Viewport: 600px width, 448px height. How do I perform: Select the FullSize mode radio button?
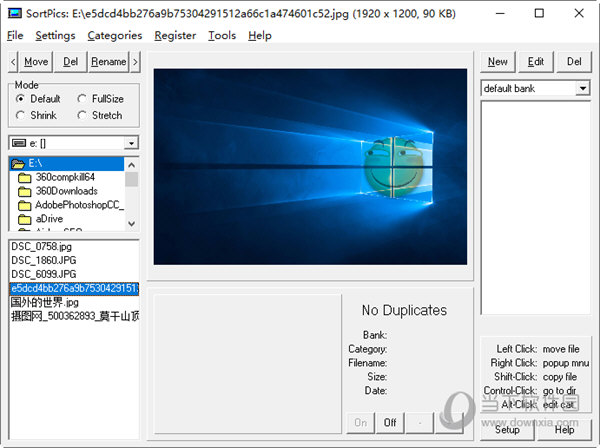(82, 99)
